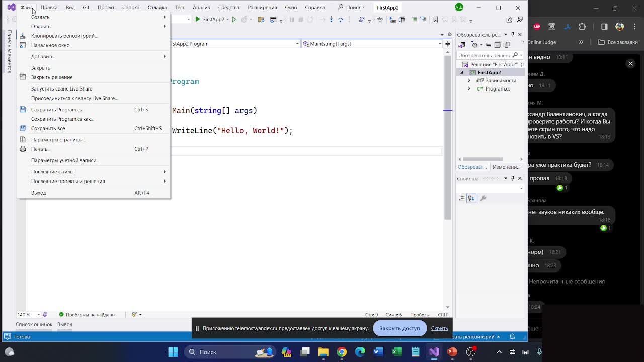Click the Live Share icon in the title bar
The height and width of the screenshot is (362, 644).
tap(509, 19)
